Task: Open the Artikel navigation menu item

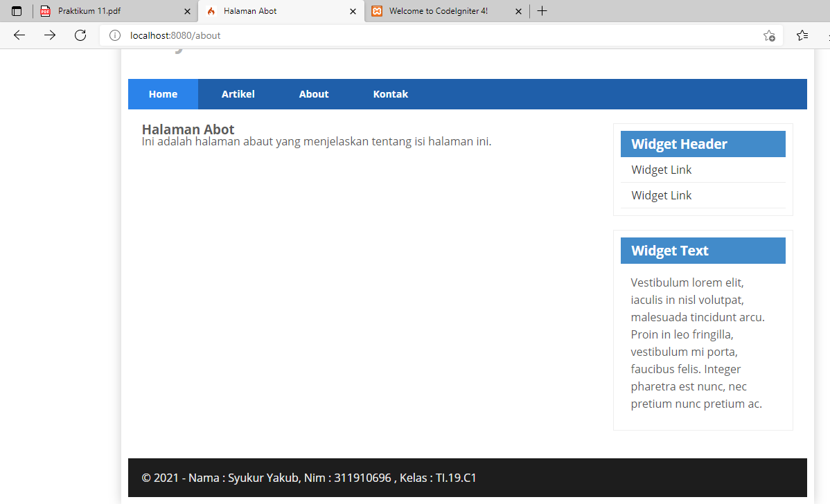Action: tap(238, 93)
